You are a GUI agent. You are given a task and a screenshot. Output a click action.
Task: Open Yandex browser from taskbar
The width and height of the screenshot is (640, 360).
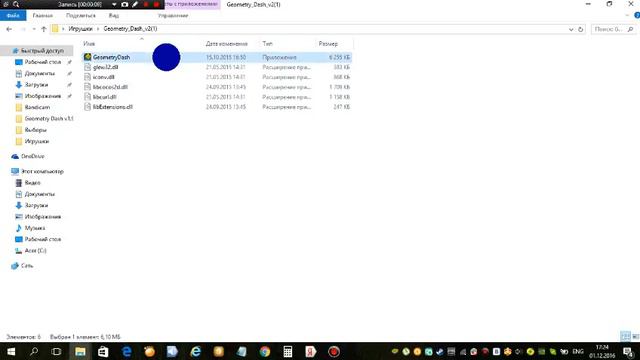tap(311, 351)
